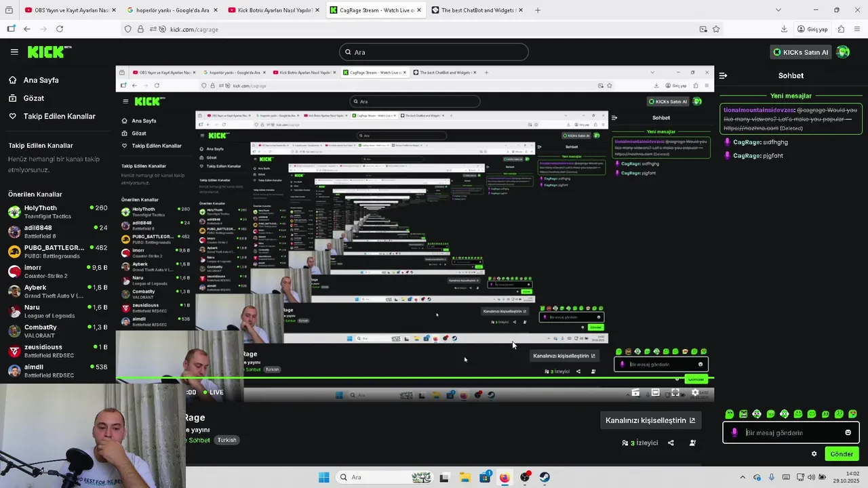Switch to Kick Botrix Ayarları tab
The height and width of the screenshot is (488, 868).
(x=274, y=10)
